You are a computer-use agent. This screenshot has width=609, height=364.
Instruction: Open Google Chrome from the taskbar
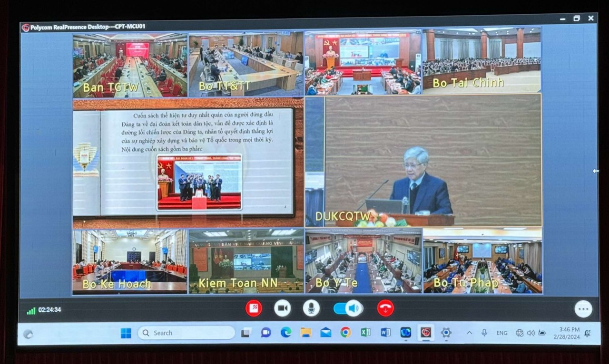345,333
